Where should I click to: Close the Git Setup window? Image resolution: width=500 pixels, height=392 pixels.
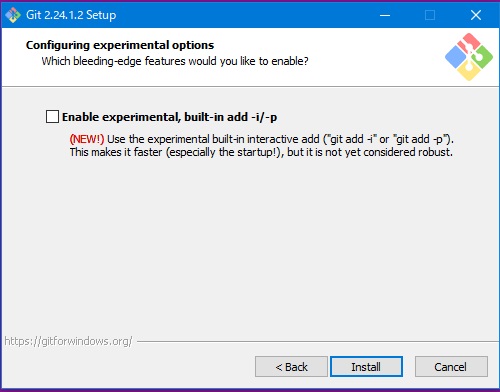tap(476, 15)
